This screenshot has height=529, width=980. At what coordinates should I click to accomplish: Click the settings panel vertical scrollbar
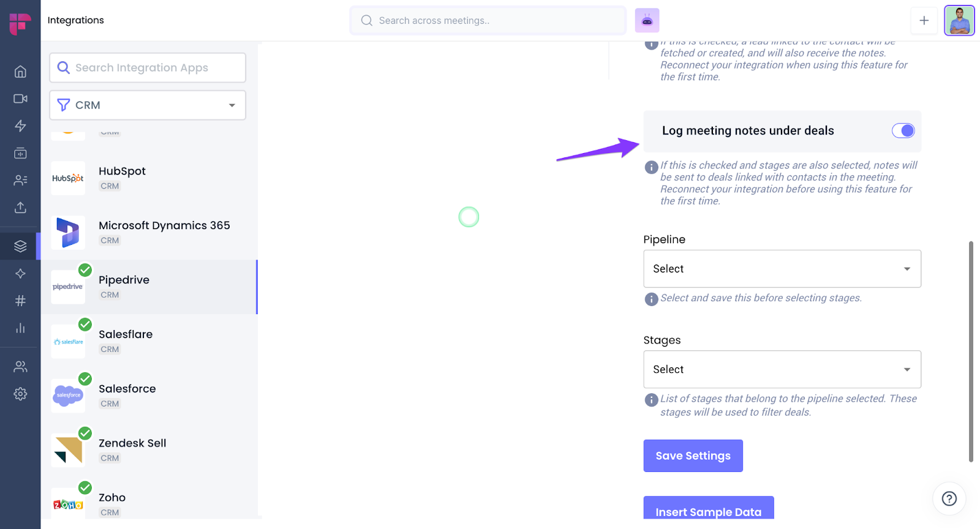click(x=971, y=351)
